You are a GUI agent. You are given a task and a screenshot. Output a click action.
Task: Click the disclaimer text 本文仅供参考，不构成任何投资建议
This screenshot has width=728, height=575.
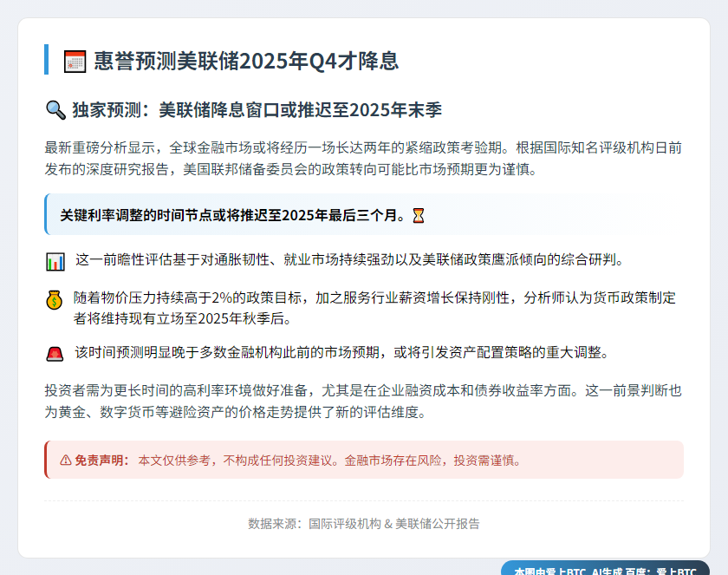[330, 461]
